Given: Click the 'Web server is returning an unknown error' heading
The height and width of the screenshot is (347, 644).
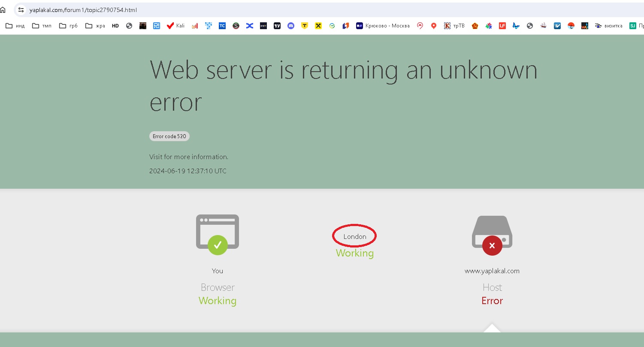Looking at the screenshot, I should 343,86.
